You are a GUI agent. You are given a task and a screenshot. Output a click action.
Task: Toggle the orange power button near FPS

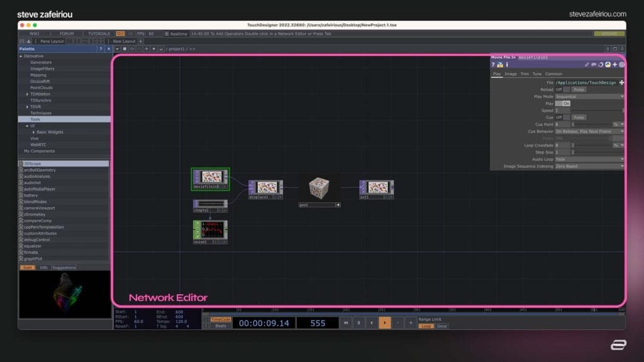point(120,34)
